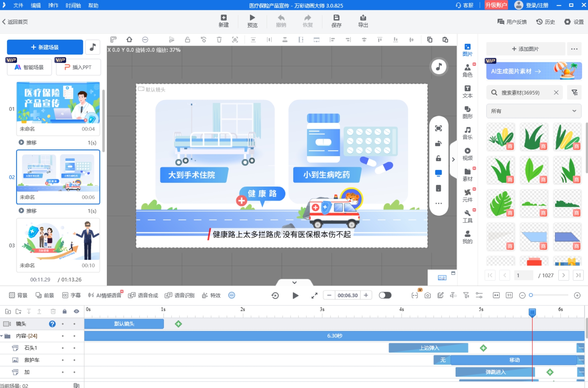Click the music note button beside 新建场景
The image size is (588, 388).
[x=93, y=47]
